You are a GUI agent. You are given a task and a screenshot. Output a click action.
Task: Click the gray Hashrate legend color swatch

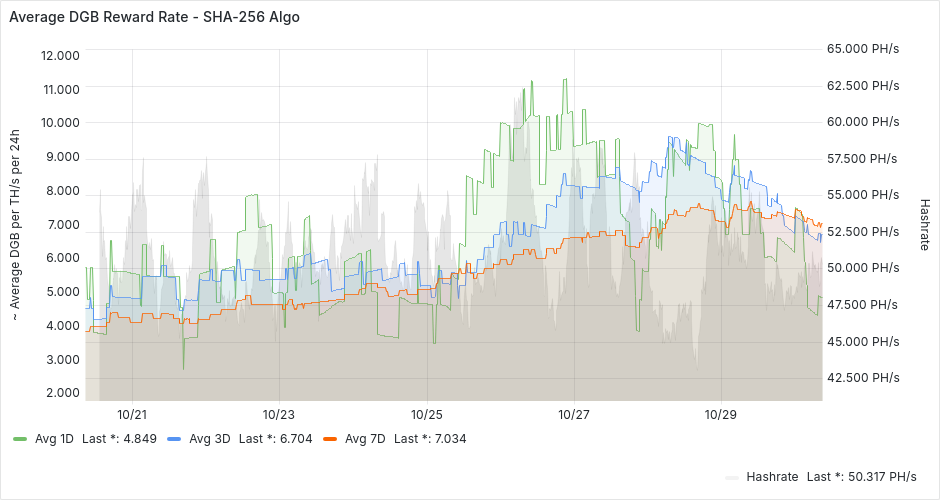point(732,477)
